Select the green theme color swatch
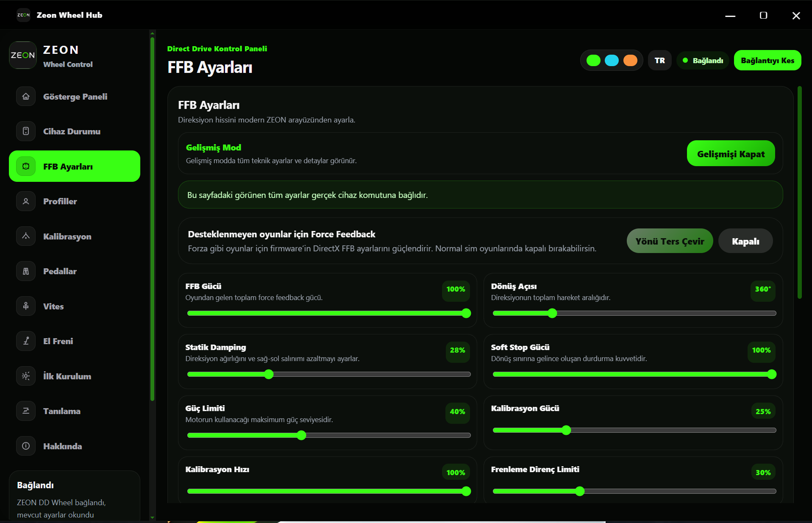812x523 pixels. coord(593,61)
